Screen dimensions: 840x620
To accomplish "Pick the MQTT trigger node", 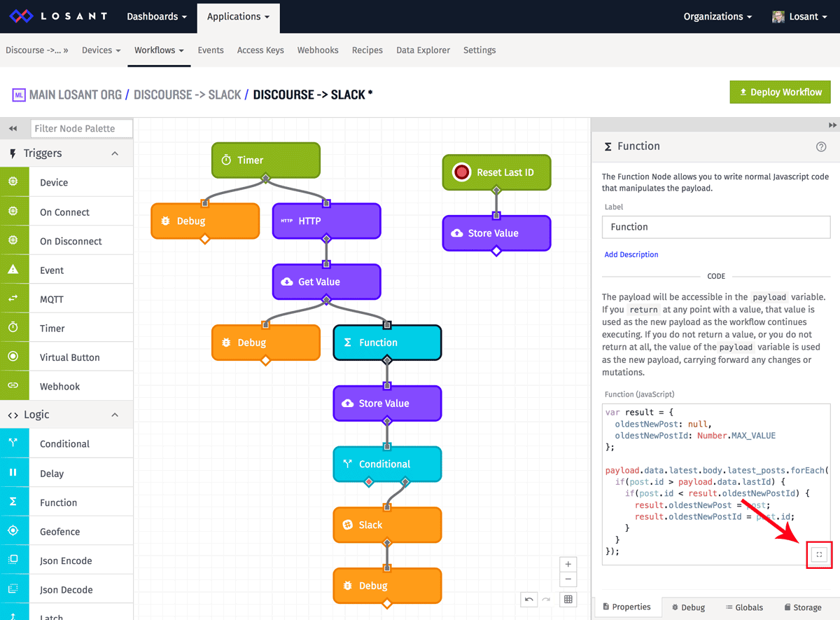I will point(66,299).
